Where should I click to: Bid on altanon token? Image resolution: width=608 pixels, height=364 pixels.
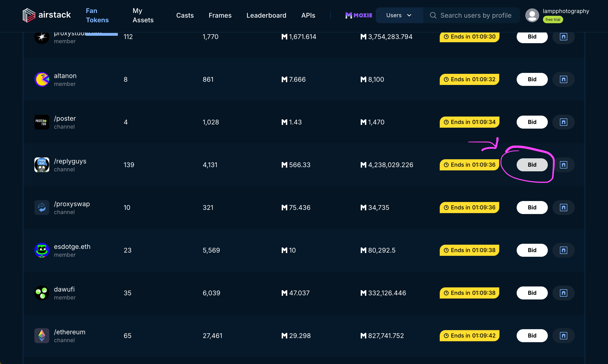pyautogui.click(x=532, y=79)
